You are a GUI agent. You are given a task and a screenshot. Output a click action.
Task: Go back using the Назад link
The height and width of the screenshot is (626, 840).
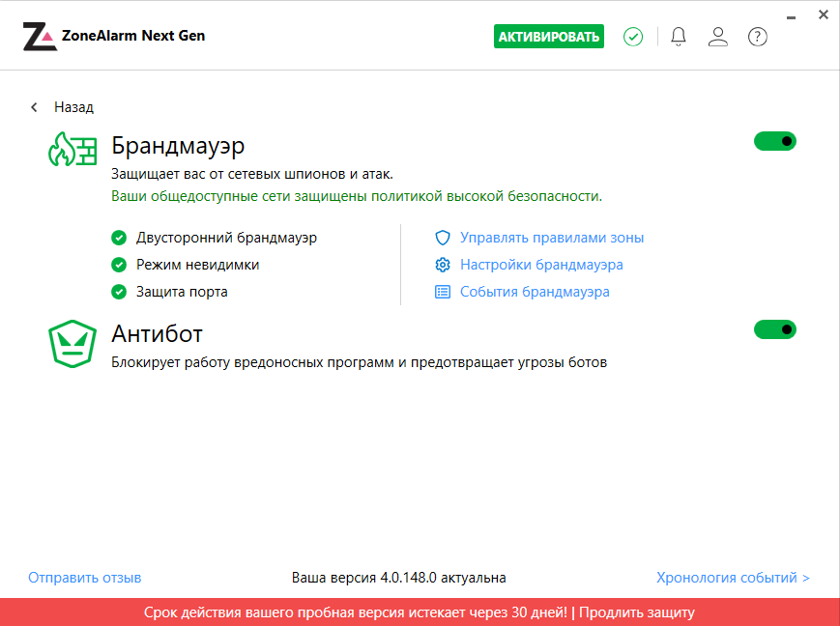tap(73, 107)
